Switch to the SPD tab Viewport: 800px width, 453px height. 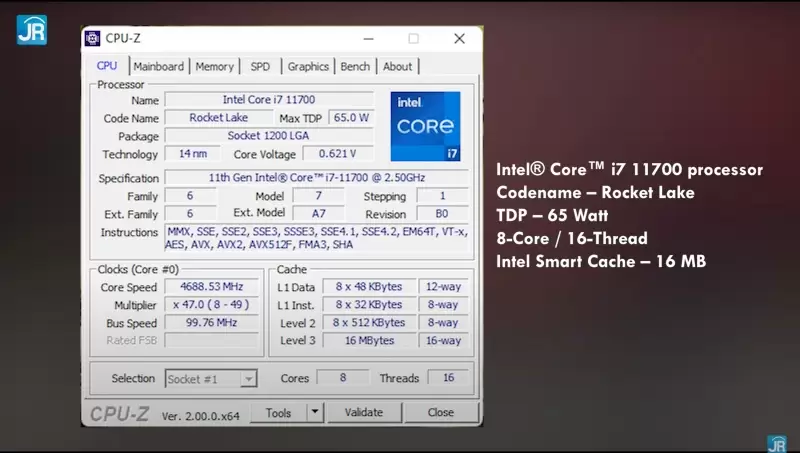coord(260,66)
